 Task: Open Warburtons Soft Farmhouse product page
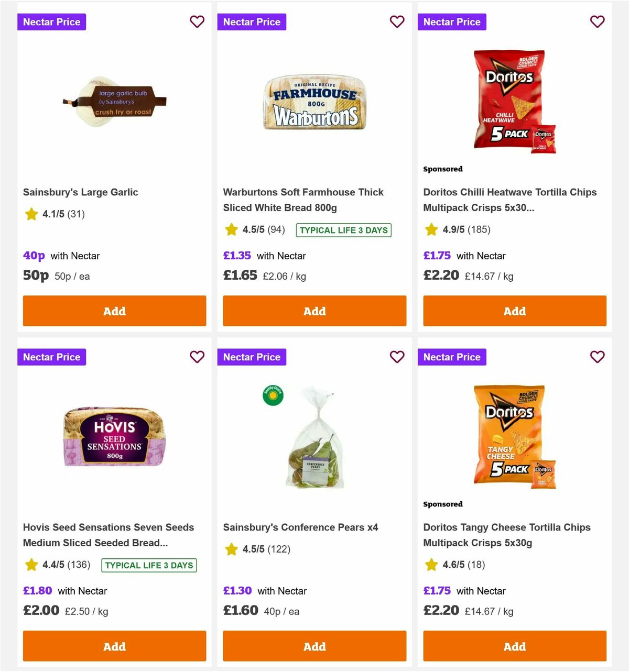[303, 200]
